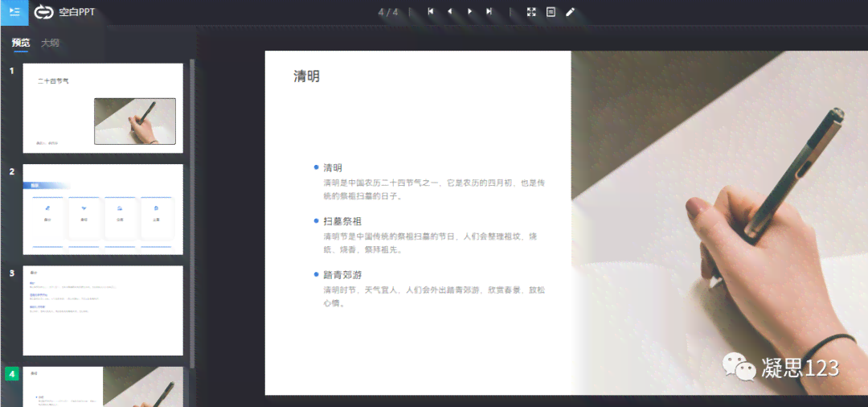Screen dimensions: 868x407
Task: Select slide 1 thumbnail 二十四节气
Action: (x=103, y=108)
